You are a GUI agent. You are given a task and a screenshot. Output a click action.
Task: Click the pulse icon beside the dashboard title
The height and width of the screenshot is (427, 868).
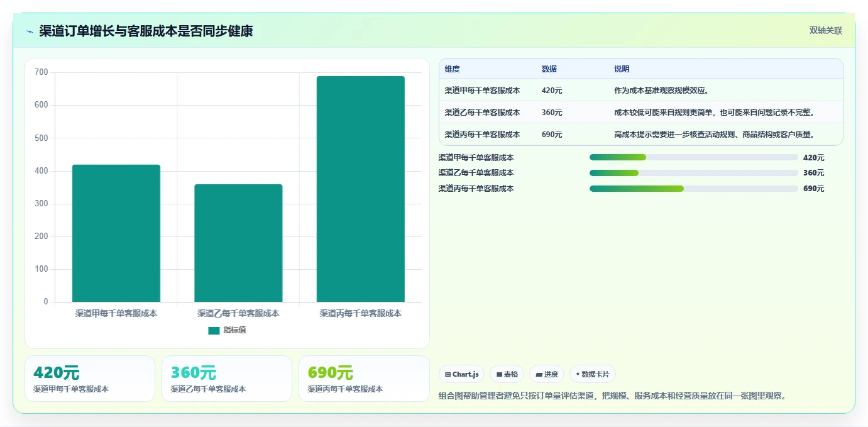pyautogui.click(x=30, y=31)
